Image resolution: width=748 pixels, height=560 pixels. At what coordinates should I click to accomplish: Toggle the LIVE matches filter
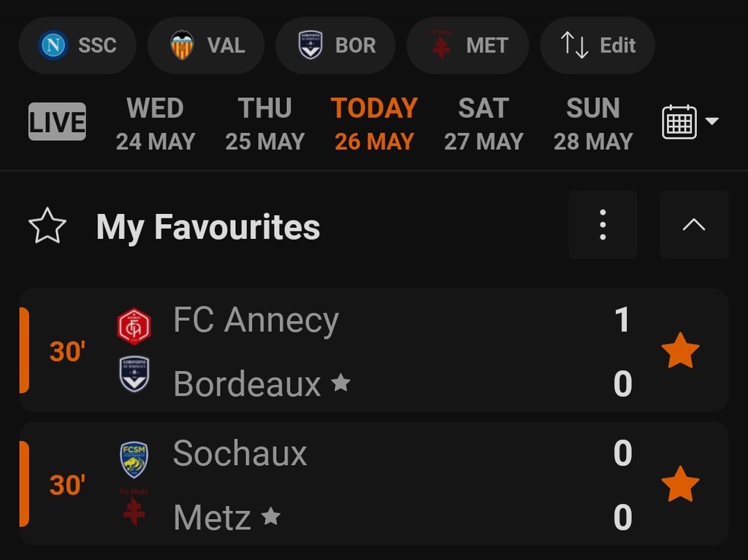tap(57, 122)
